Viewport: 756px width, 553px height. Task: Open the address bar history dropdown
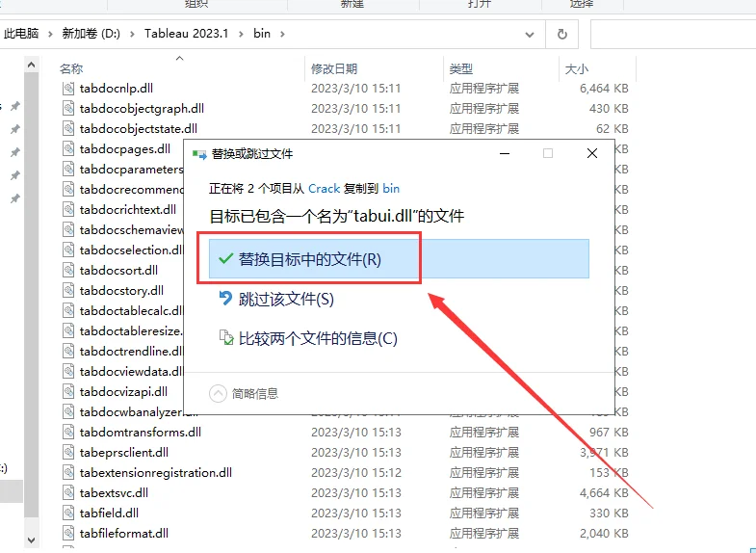[531, 34]
